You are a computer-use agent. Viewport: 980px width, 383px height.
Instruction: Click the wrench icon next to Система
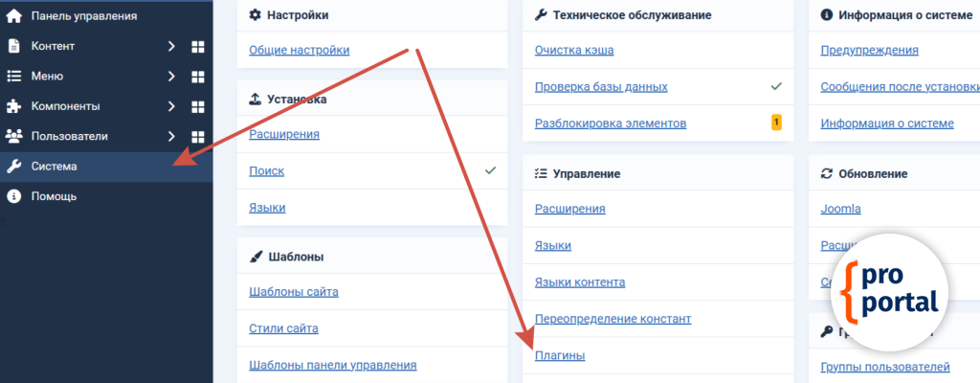14,166
